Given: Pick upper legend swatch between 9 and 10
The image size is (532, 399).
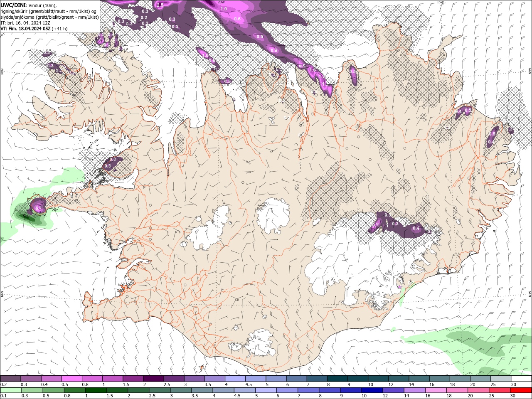Looking at the screenshot, I should pos(357,379).
